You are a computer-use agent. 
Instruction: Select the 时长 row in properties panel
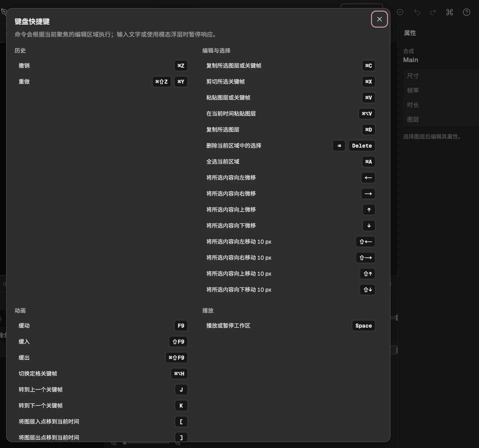441,105
